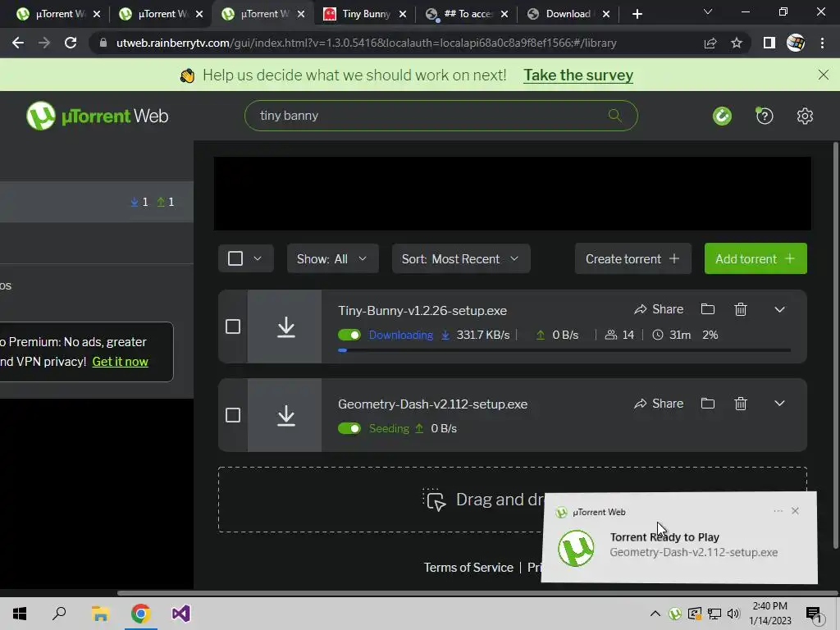The image size is (840, 630).
Task: Click Add torrent button
Action: click(x=756, y=258)
